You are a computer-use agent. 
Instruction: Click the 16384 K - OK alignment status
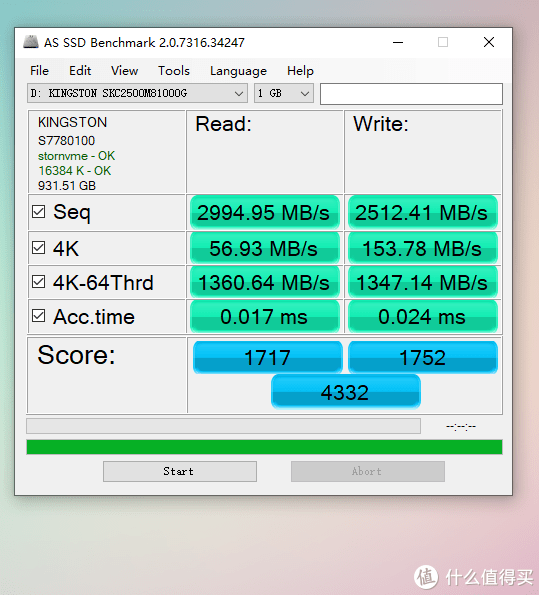[x=74, y=171]
